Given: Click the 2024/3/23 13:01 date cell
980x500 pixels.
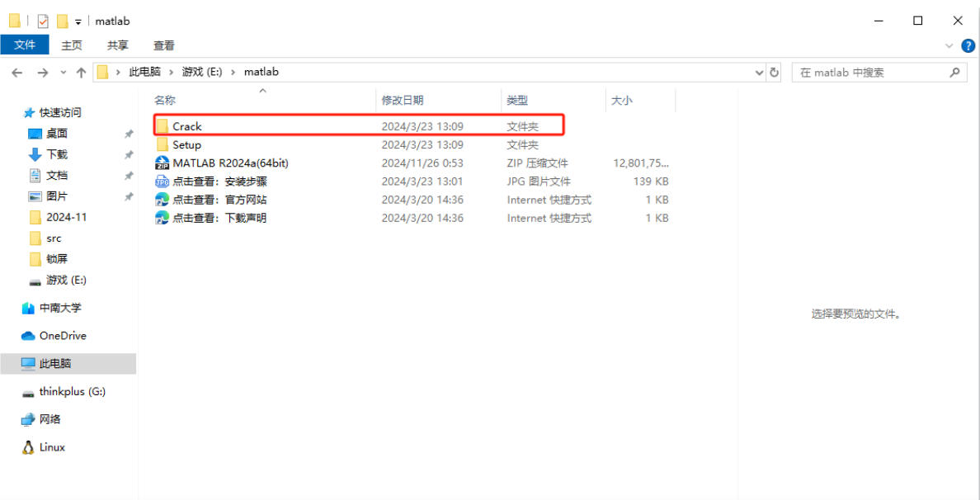Looking at the screenshot, I should pyautogui.click(x=422, y=182).
